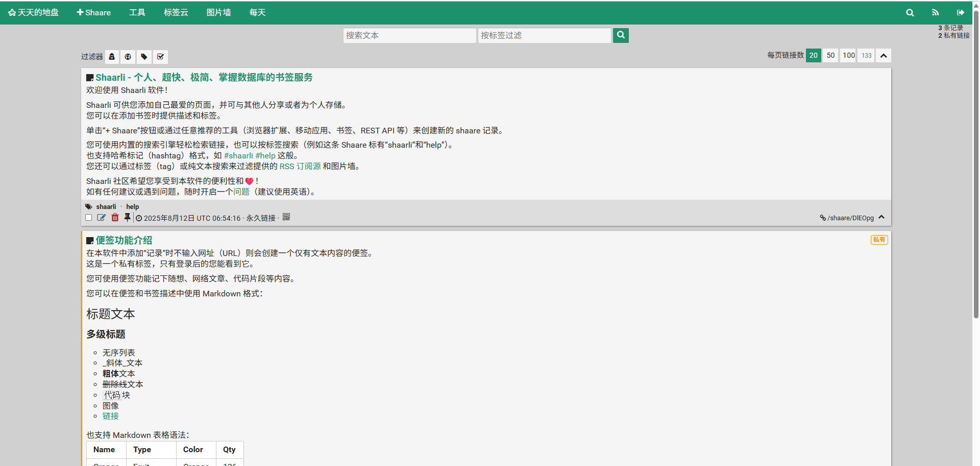This screenshot has height=466, width=980.
Task: Show QR code for Shaarli bookmark
Action: (286, 217)
